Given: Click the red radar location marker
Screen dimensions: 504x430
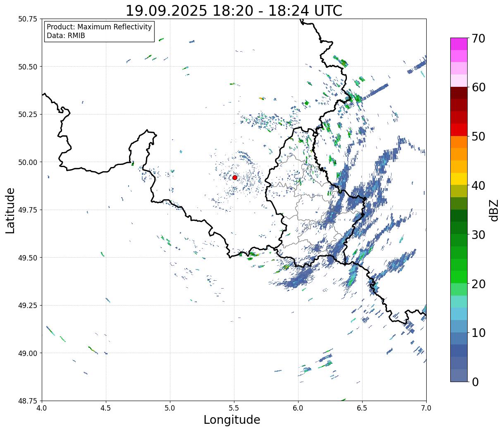Looking at the screenshot, I should point(235,177).
